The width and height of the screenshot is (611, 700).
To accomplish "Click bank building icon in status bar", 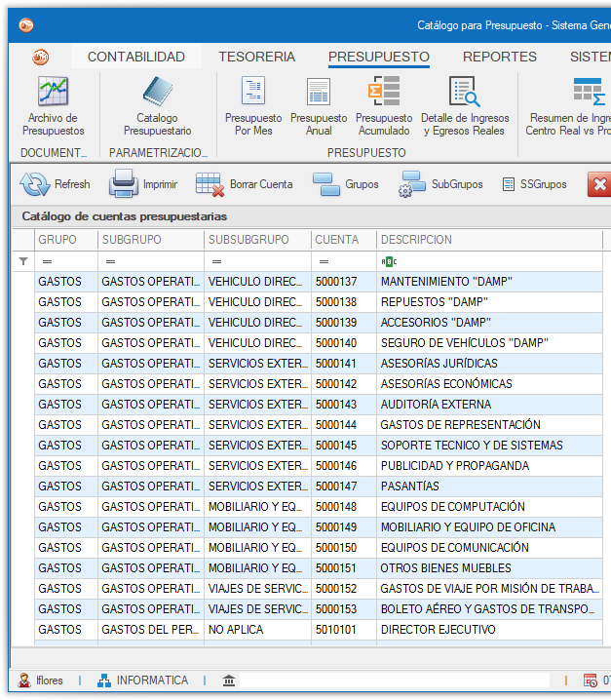I will coord(229,681).
